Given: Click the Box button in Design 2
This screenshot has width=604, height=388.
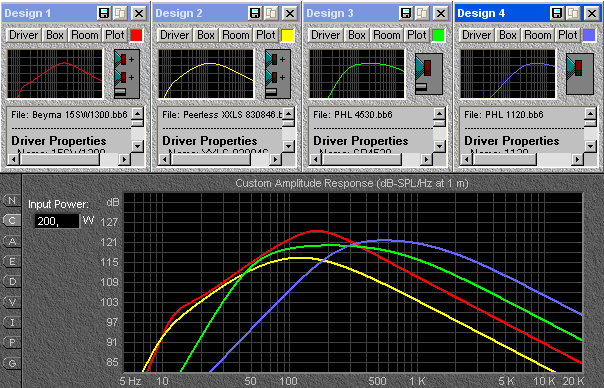Looking at the screenshot, I should tap(206, 35).
